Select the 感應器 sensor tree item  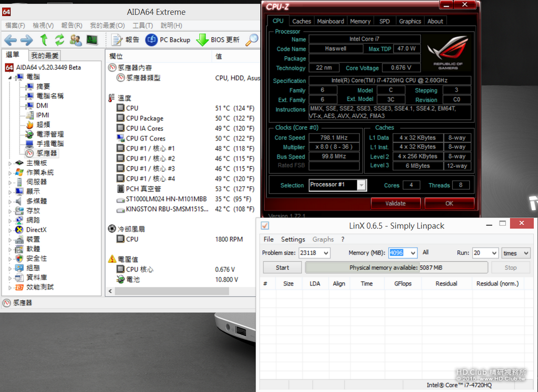pos(47,153)
